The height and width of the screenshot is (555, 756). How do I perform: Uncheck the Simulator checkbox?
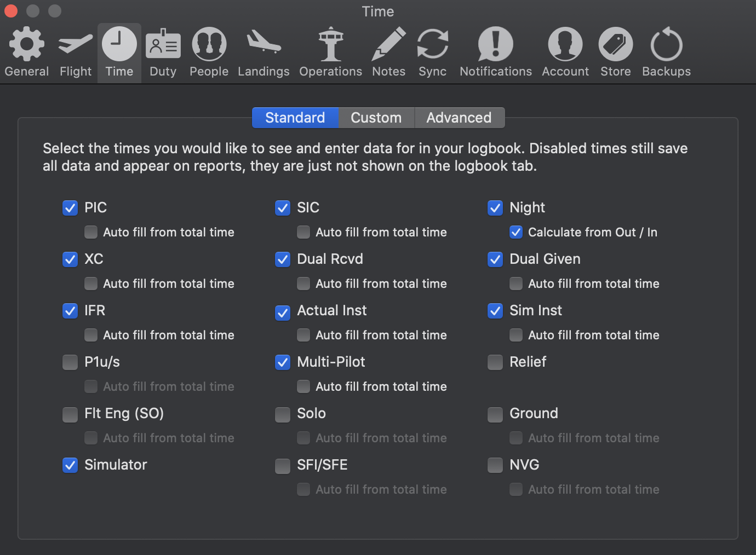point(70,465)
